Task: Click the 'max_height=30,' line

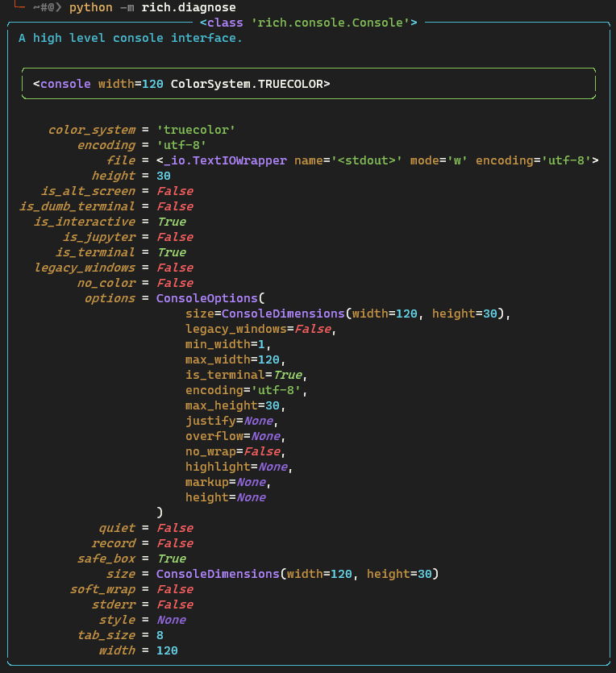Action: (235, 405)
